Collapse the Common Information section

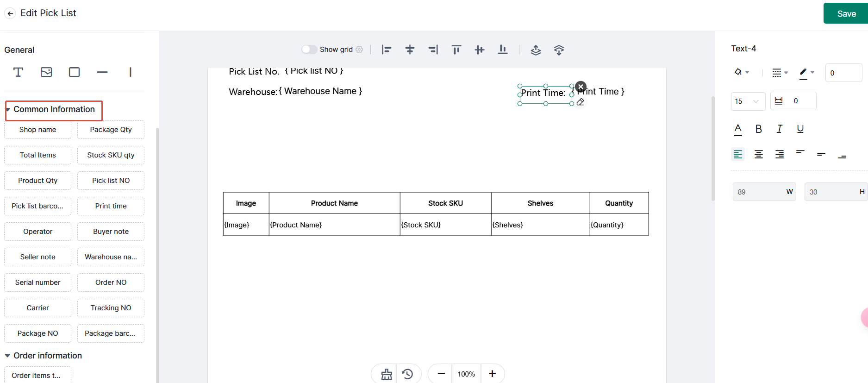pos(8,110)
